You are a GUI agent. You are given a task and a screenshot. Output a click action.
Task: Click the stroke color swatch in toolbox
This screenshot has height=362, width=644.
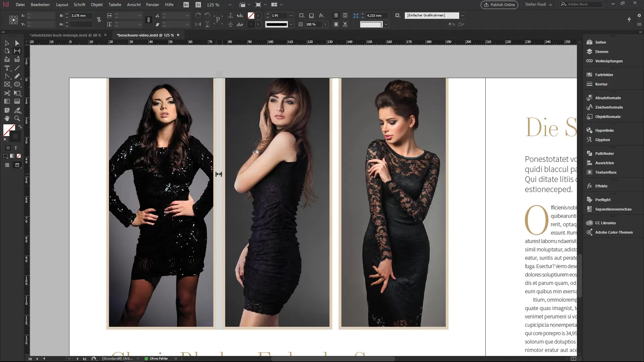(x=15, y=136)
